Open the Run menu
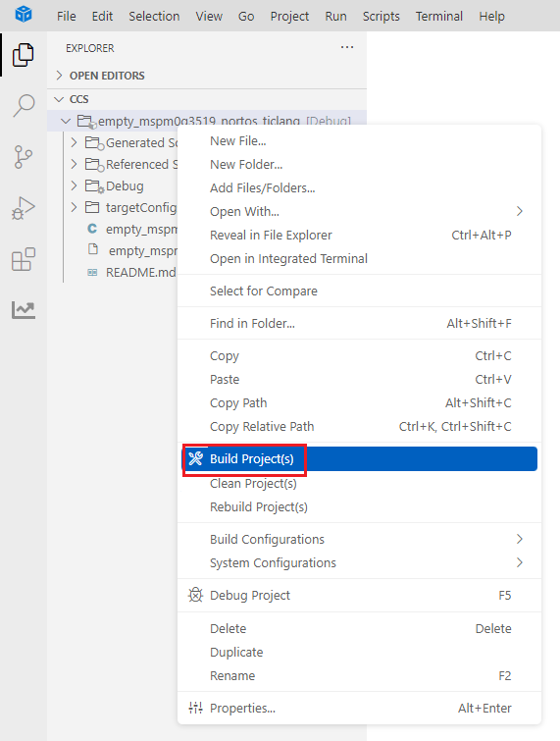 tap(335, 16)
